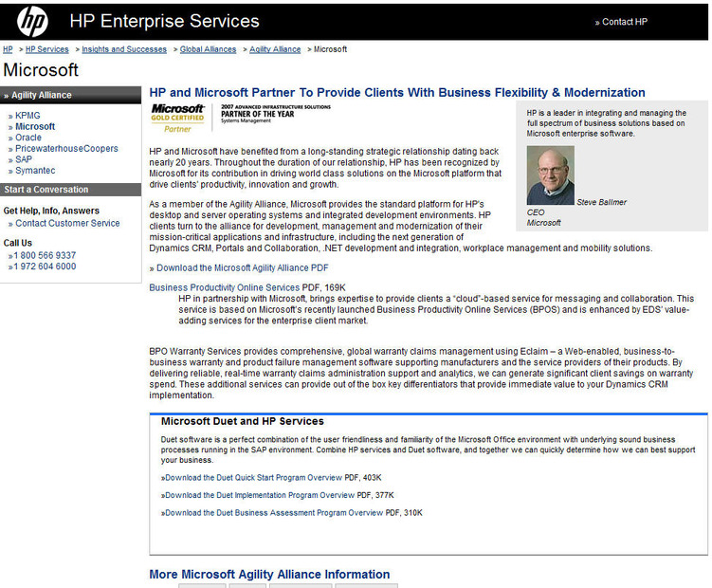Click the Partner of the Year logo
Screen dimensions: 712x588
[x=276, y=113]
